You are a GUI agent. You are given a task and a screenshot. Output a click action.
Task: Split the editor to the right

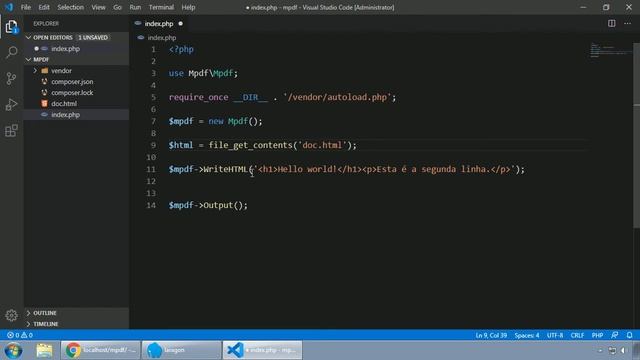611,23
